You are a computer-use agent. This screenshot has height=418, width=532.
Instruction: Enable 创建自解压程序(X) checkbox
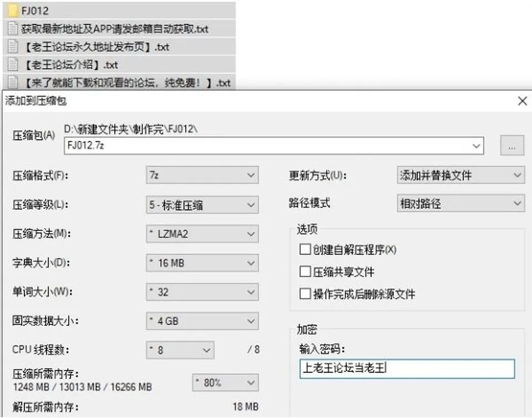coord(305,249)
